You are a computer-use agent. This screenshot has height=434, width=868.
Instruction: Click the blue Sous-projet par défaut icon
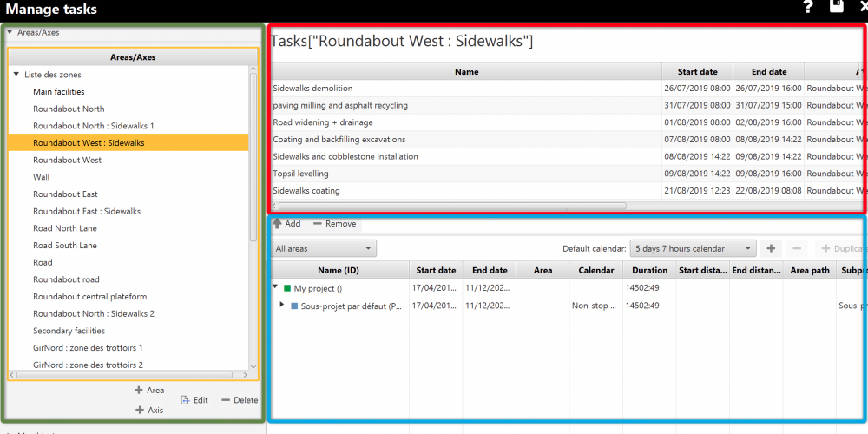click(x=294, y=306)
